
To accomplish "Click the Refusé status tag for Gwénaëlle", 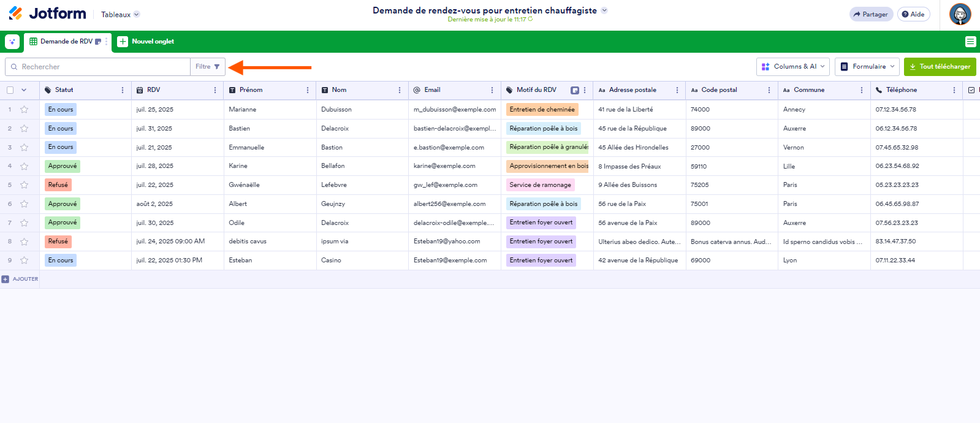I will click(58, 185).
